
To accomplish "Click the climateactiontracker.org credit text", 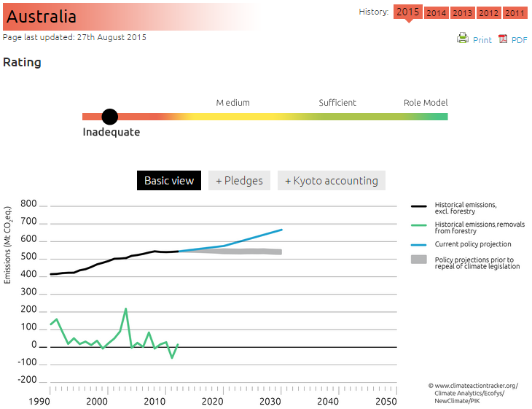I will coord(472,385).
